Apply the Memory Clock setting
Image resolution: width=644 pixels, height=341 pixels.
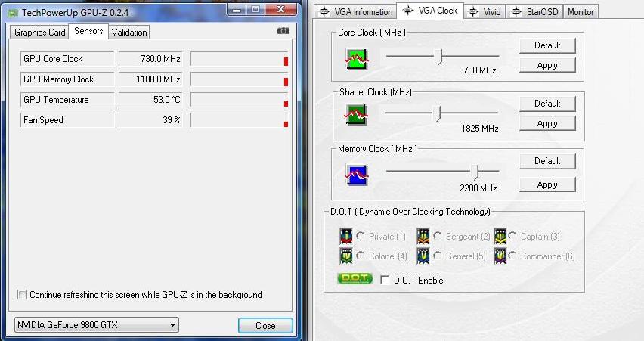[x=547, y=184]
